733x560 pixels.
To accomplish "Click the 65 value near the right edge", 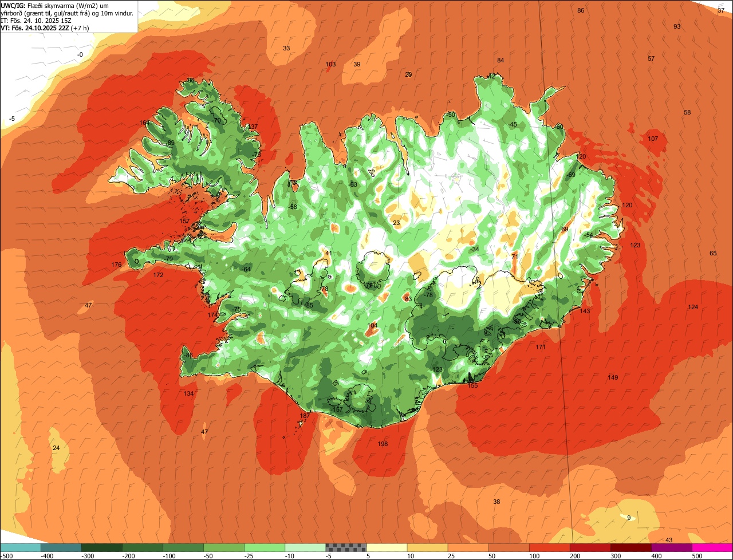I will [x=713, y=254].
